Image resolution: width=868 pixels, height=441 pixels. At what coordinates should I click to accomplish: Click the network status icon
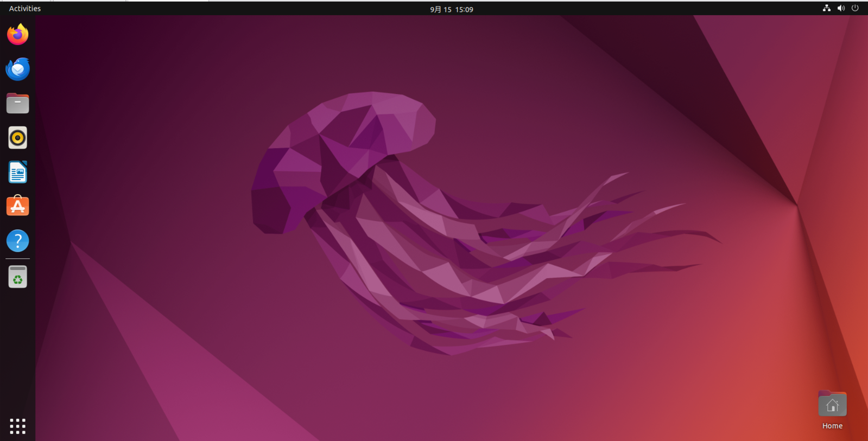point(826,8)
